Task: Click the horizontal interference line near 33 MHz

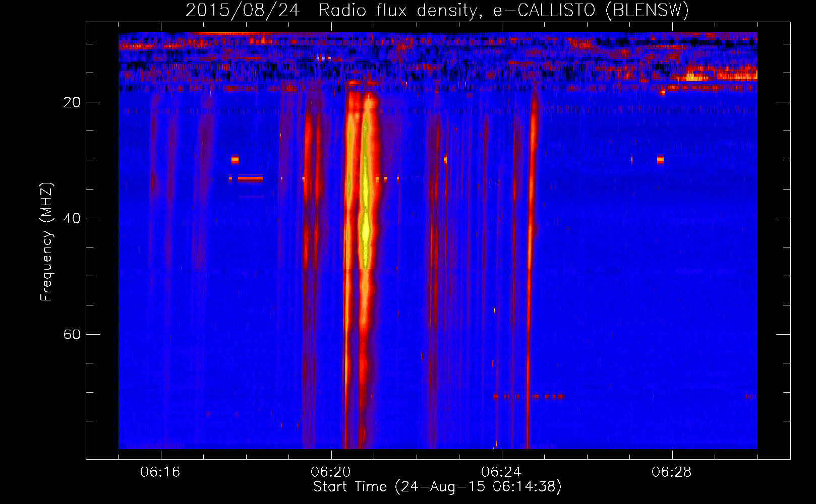Action: (250, 178)
